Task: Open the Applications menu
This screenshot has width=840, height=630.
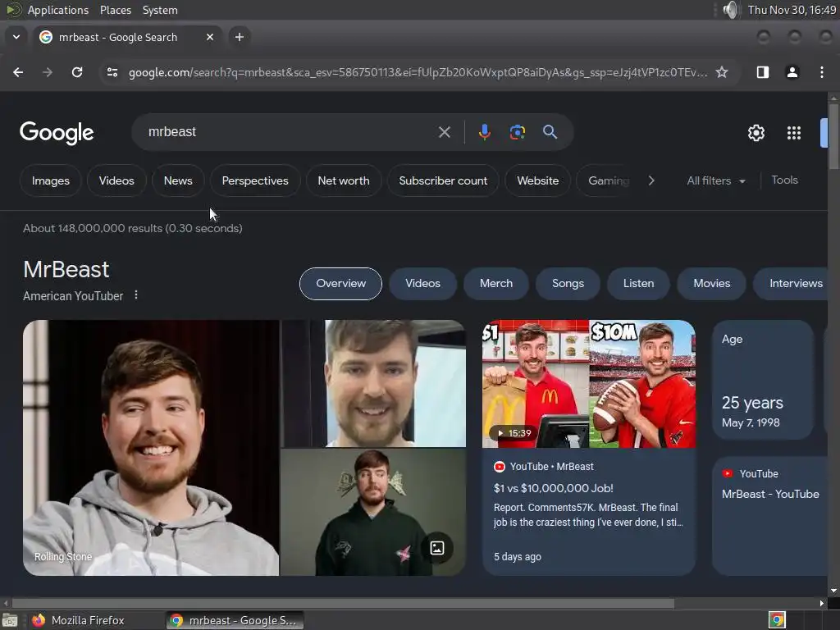Action: tap(58, 10)
